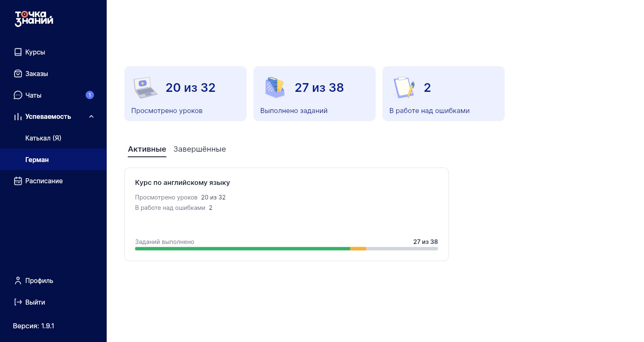Click the green Заданий выполнено progress bar

[x=243, y=249]
